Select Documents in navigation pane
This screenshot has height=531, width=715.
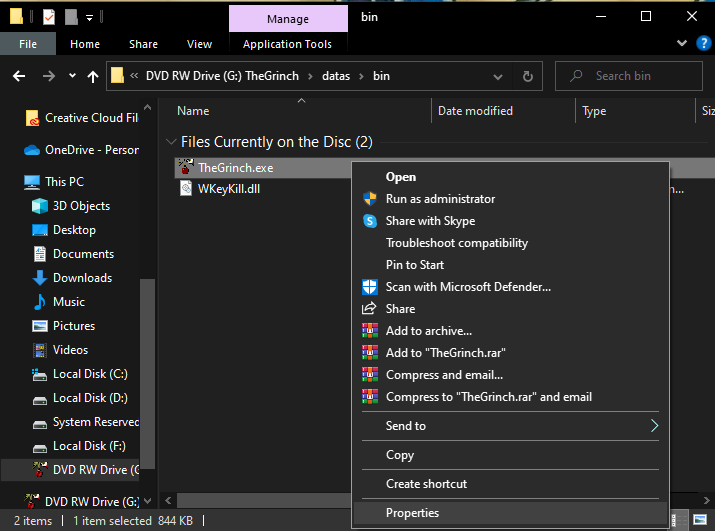click(x=83, y=254)
